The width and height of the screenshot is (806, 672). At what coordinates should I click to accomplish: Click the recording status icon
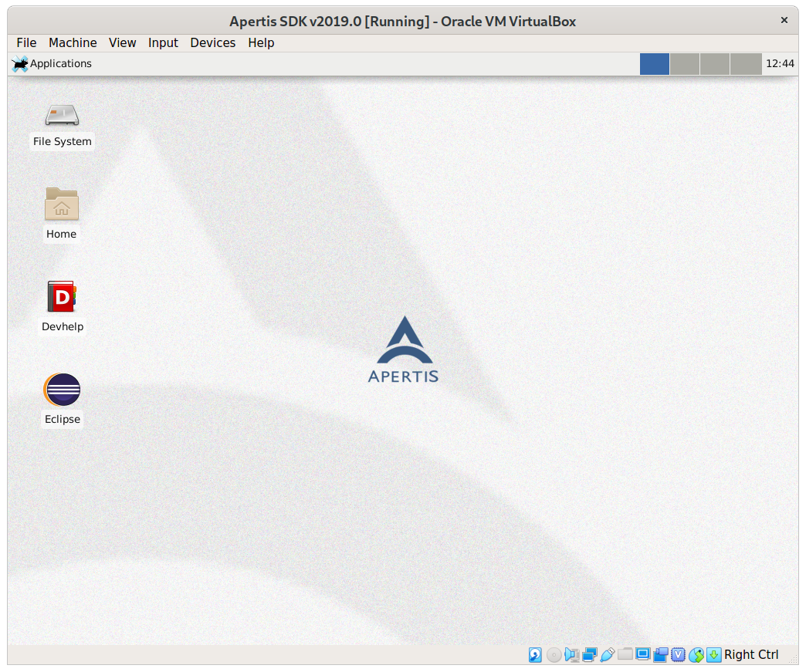click(661, 654)
